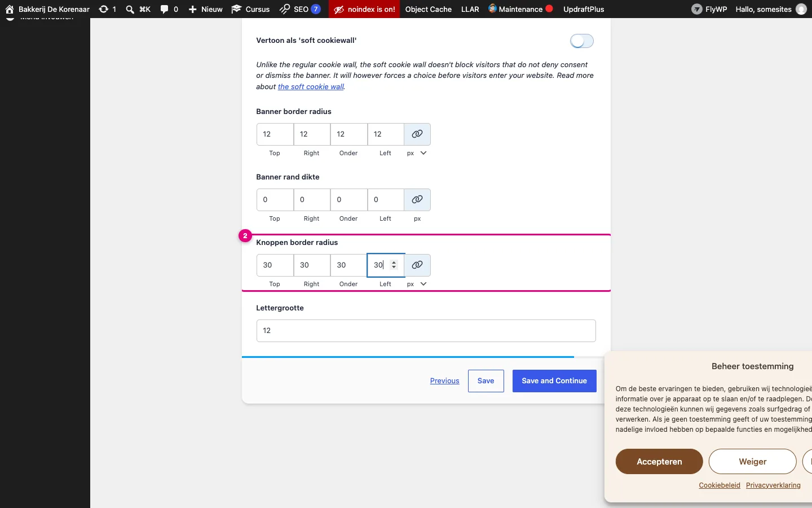
Task: Click the user avatar next to Hallo, somesites
Action: (801, 9)
